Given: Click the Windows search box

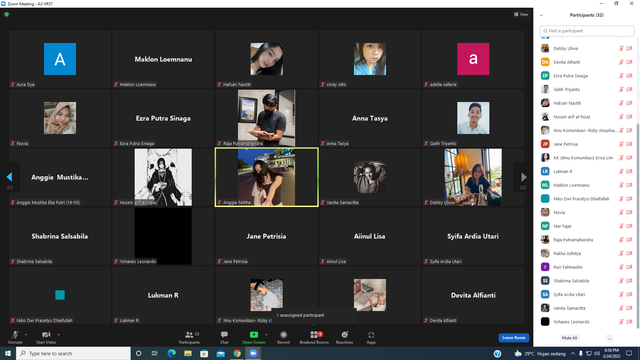Looking at the screenshot, I should coord(73,353).
